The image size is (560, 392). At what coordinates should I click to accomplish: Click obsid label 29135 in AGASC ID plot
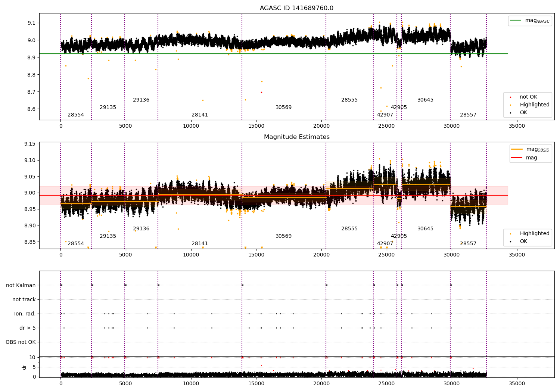click(108, 107)
